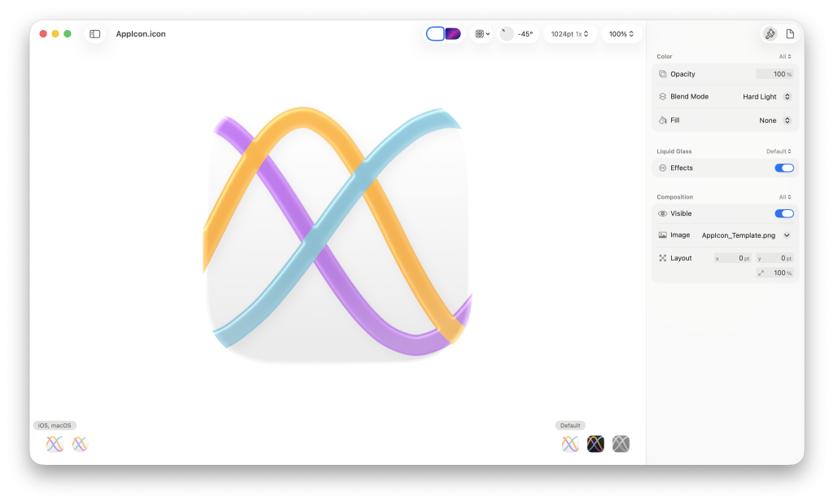
Task: Select the dark appearance thumbnail
Action: 595,444
